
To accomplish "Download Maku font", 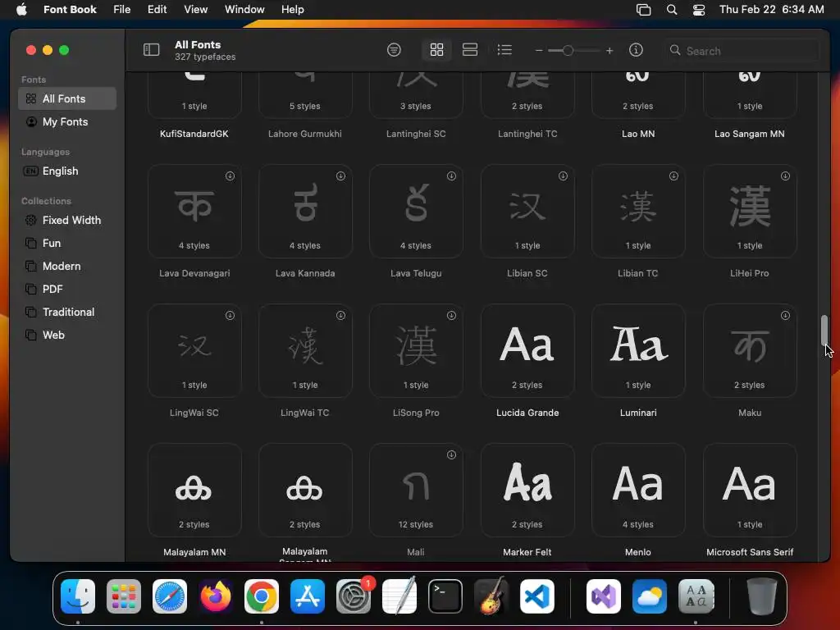I will [x=785, y=316].
